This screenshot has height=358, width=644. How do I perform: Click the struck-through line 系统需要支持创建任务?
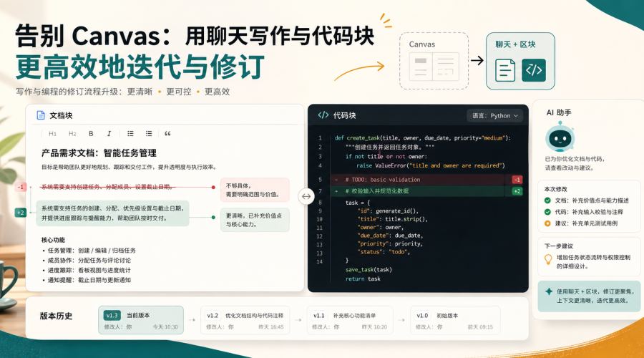click(x=108, y=187)
